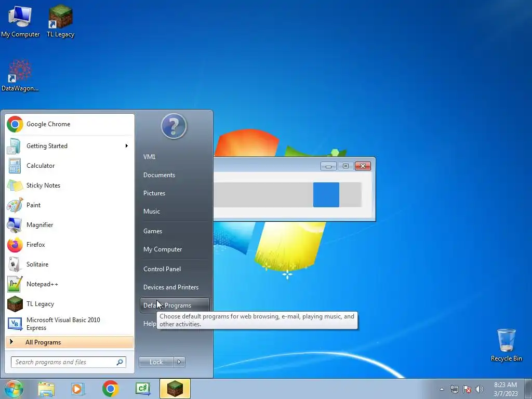Click the Lock button
532x399 pixels.
tap(156, 362)
